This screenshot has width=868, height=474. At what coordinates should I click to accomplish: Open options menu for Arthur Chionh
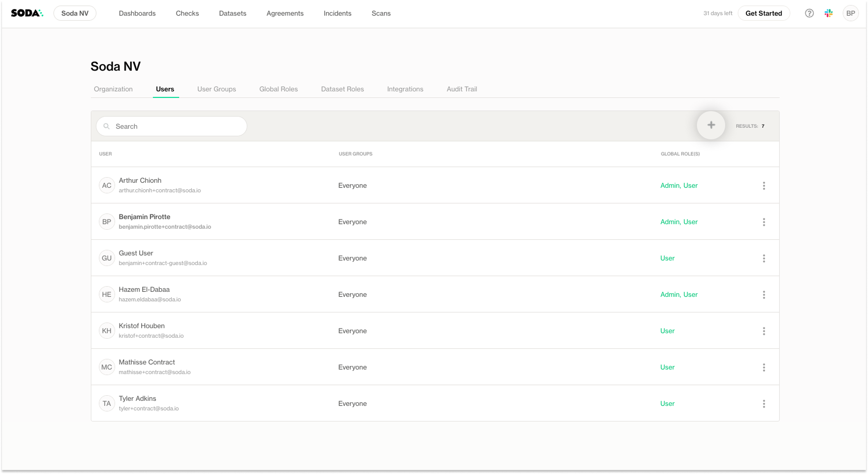[764, 186]
